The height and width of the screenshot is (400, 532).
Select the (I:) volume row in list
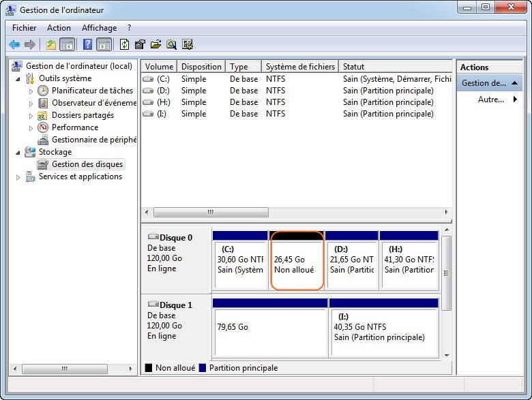pyautogui.click(x=162, y=114)
